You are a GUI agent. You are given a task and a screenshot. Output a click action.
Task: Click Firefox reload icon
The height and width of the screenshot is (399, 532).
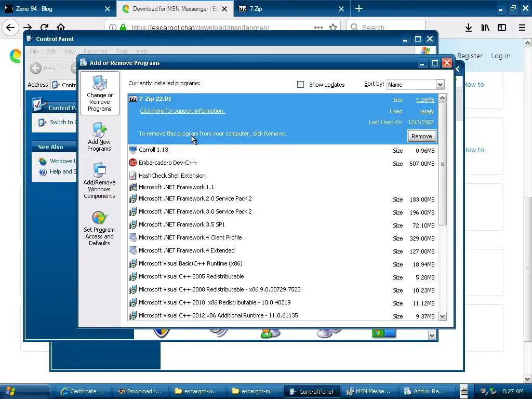44,28
